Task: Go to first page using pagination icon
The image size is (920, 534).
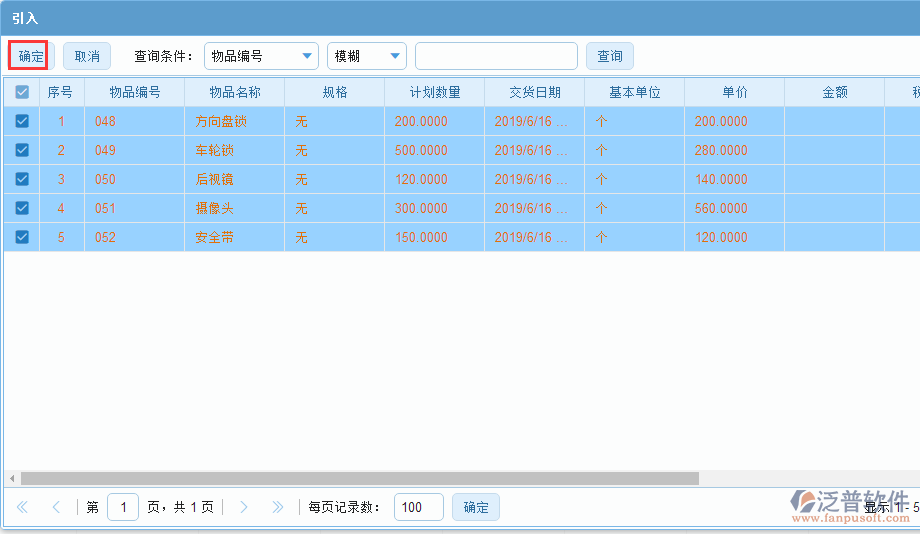Action: click(23, 507)
